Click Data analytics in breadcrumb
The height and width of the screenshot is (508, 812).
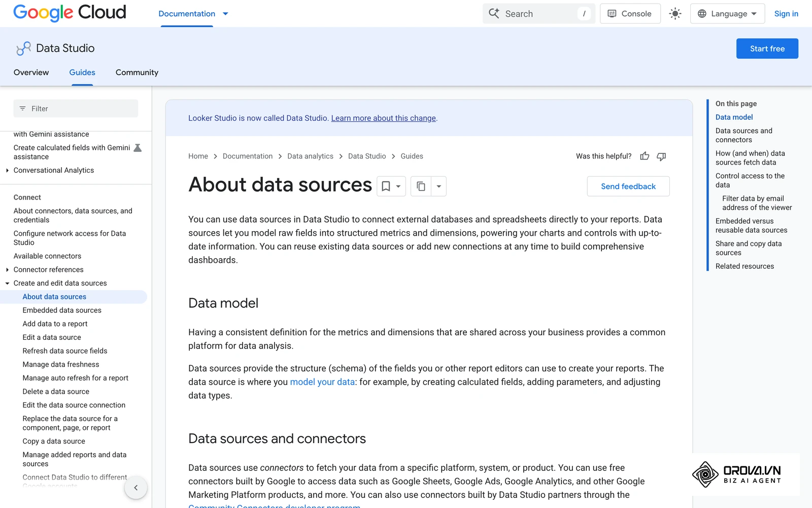(310, 156)
